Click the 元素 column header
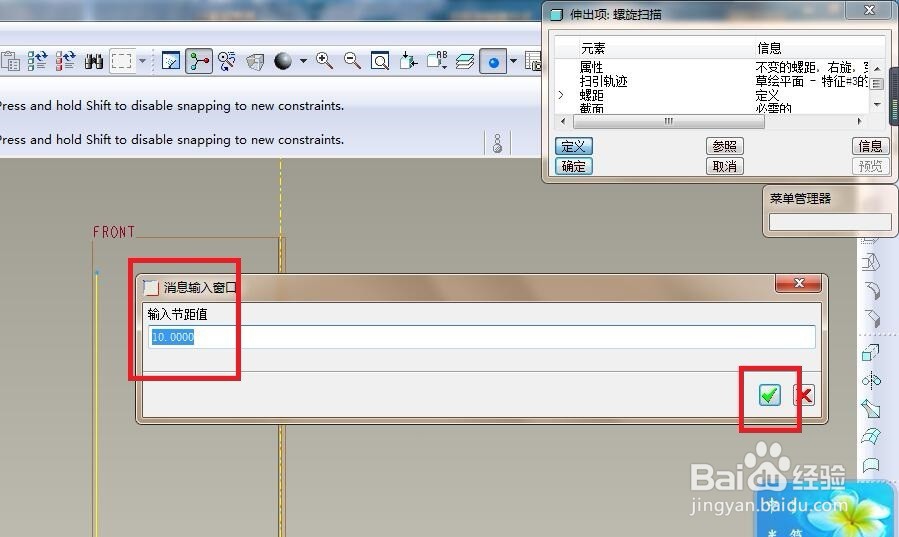Image resolution: width=899 pixels, height=537 pixels. pyautogui.click(x=593, y=48)
